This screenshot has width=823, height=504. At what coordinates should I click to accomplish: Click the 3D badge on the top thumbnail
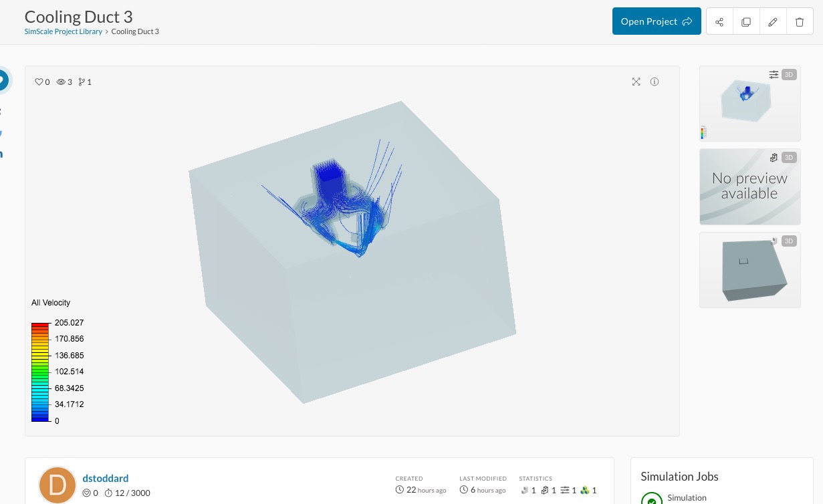[789, 74]
